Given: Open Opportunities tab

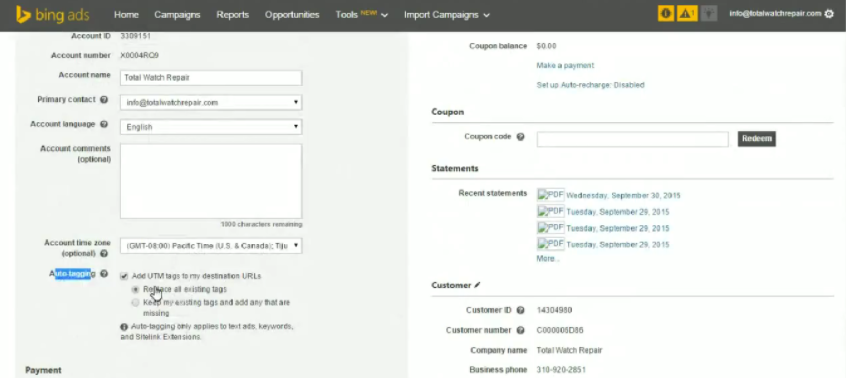Looking at the screenshot, I should point(292,15).
